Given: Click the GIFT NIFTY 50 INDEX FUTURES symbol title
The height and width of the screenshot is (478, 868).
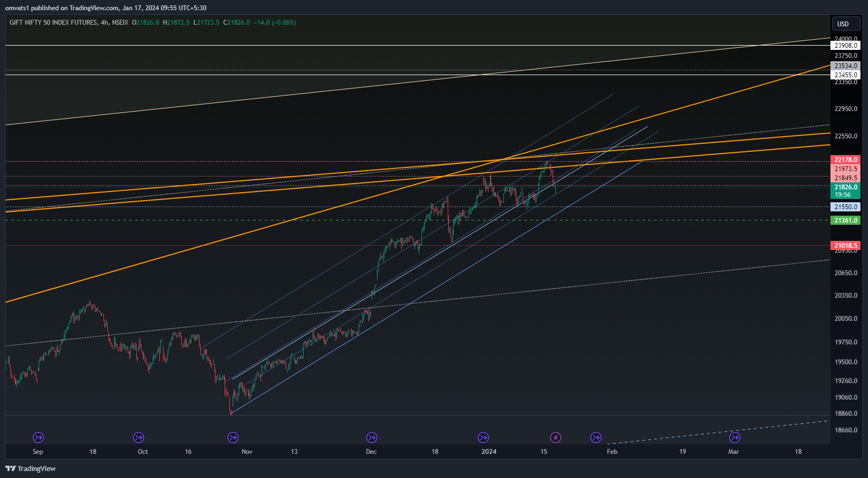Looking at the screenshot, I should click(53, 23).
